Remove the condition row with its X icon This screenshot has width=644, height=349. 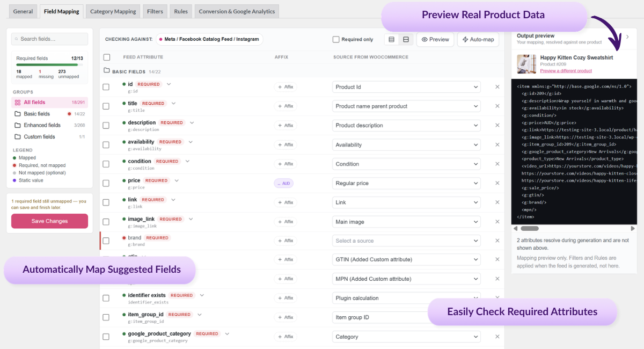[497, 164]
